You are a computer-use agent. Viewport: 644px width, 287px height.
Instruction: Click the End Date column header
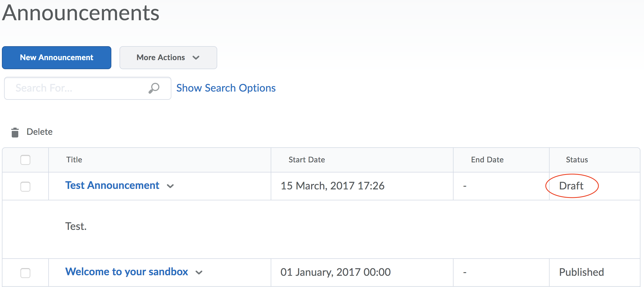(487, 160)
